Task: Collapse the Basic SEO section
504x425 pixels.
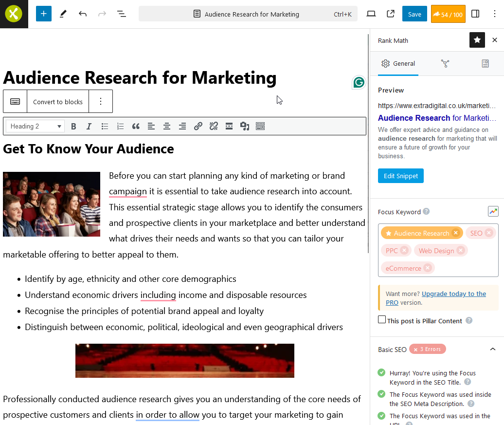Action: pyautogui.click(x=493, y=349)
